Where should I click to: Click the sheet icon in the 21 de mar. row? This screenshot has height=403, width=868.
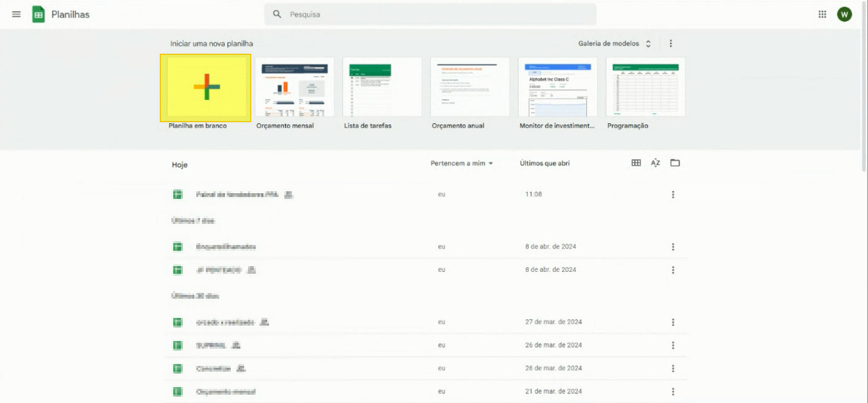(x=178, y=391)
